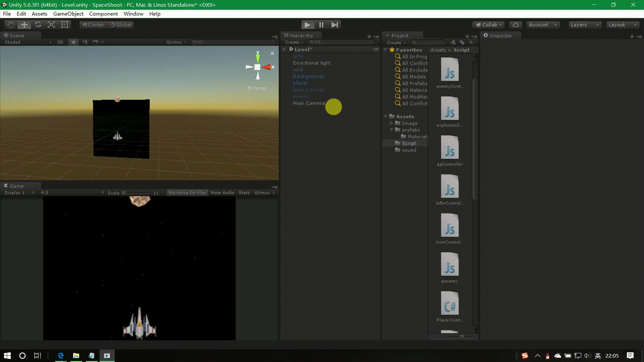Toggle Stats overlay in Game view
The image size is (644, 362).
coord(244,192)
